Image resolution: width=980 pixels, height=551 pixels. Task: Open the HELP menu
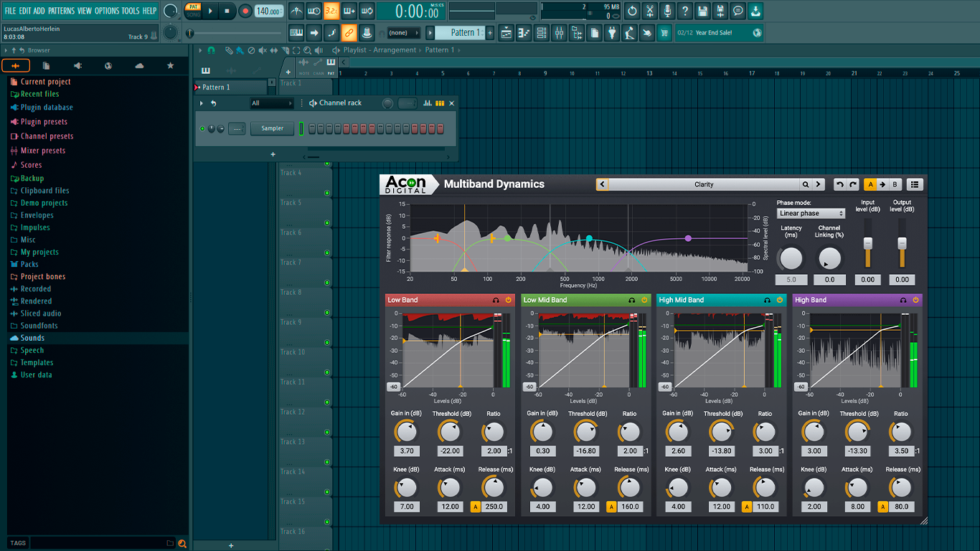[149, 11]
